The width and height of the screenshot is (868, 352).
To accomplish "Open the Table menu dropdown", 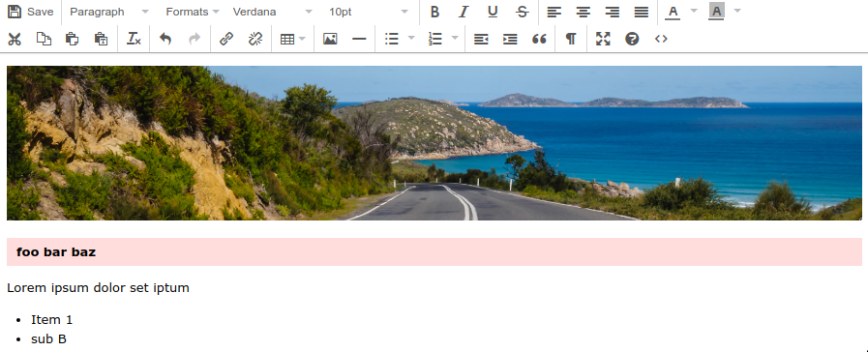I will [293, 39].
